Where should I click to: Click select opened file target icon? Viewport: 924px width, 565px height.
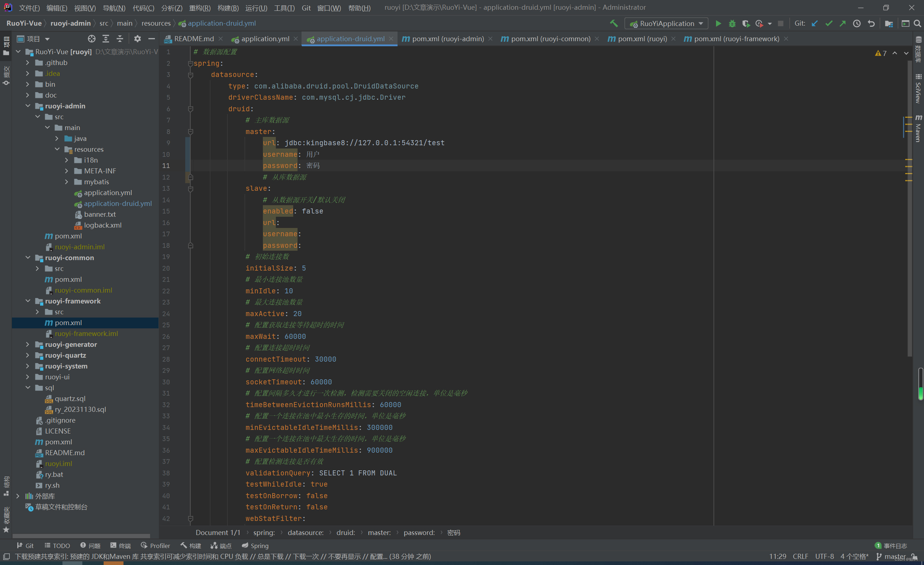coord(91,39)
